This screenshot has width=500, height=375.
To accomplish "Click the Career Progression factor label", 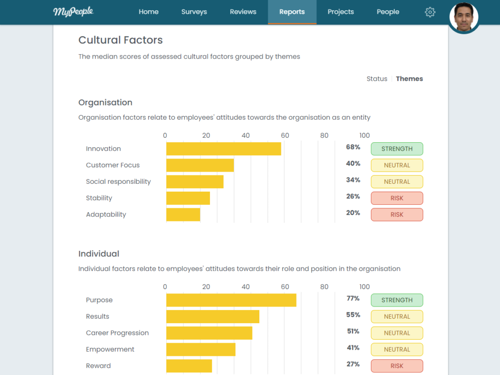I will [117, 333].
